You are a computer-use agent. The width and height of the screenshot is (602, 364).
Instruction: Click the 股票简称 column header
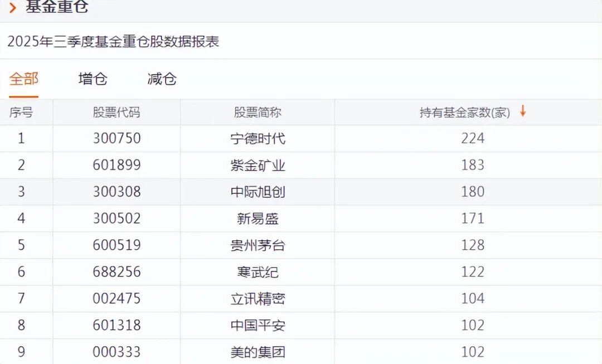click(x=258, y=113)
